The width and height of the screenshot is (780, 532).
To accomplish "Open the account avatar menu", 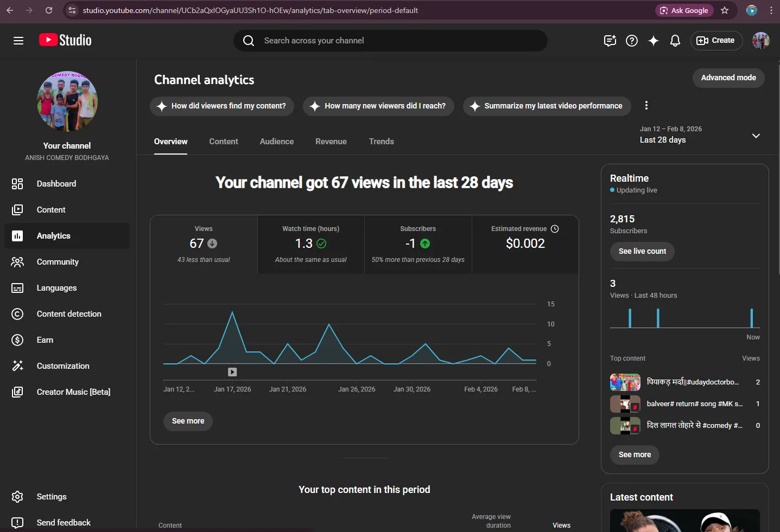I will click(761, 41).
